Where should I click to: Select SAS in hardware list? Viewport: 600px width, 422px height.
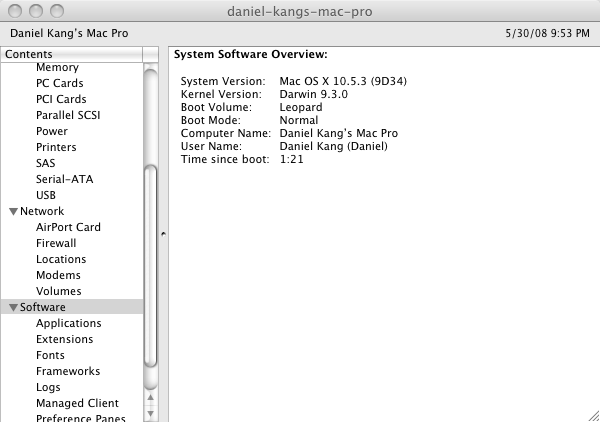pyautogui.click(x=46, y=163)
